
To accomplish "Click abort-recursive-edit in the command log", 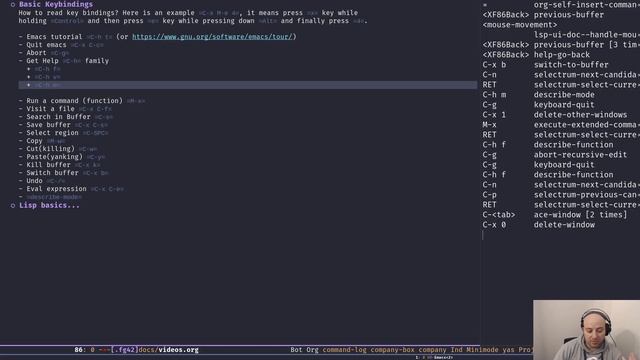I will click(x=580, y=155).
